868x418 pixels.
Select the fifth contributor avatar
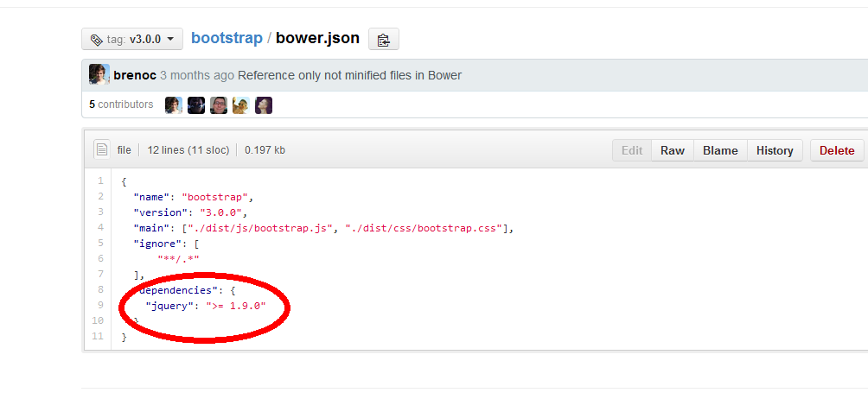coord(264,105)
